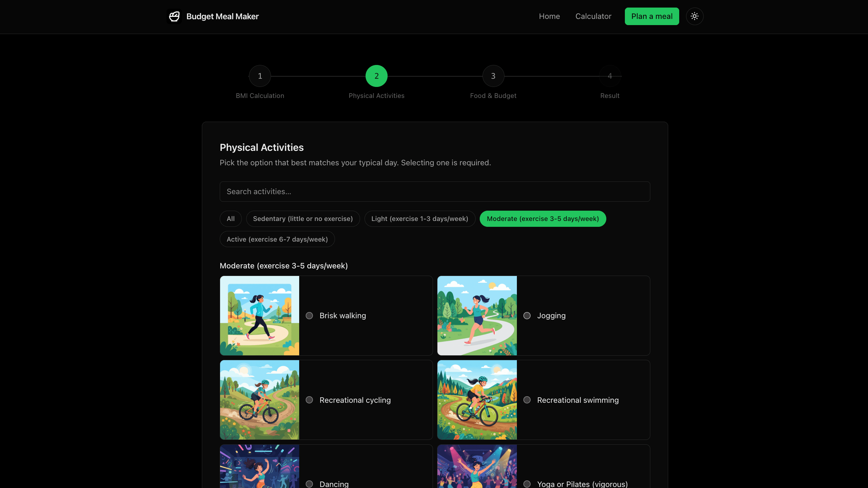This screenshot has height=488, width=868.
Task: Click step 4 Result circle
Action: [610, 76]
